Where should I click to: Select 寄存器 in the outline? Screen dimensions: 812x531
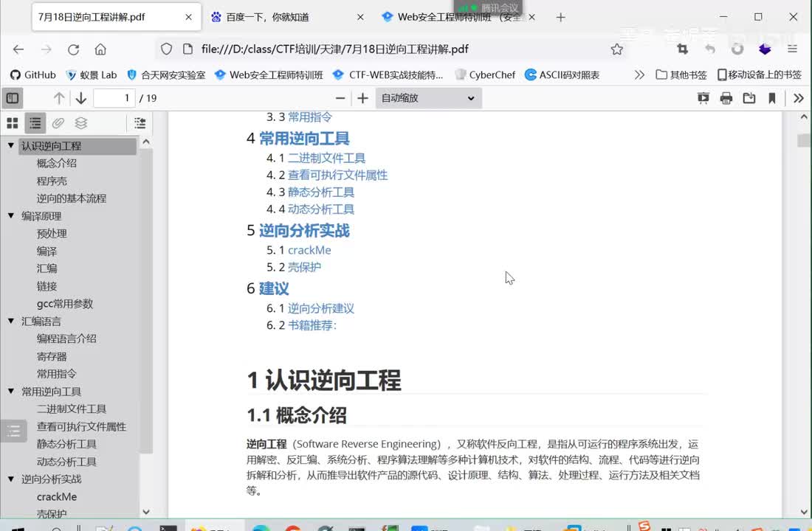(x=52, y=356)
